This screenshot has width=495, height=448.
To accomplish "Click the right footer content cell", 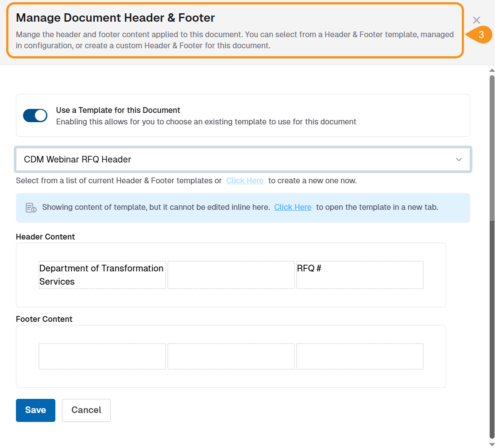I will [360, 356].
